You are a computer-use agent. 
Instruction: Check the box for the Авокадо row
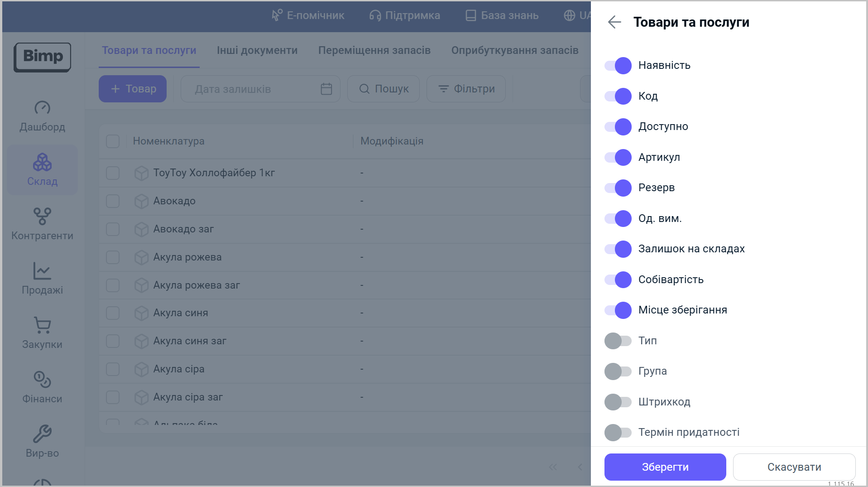coord(113,201)
